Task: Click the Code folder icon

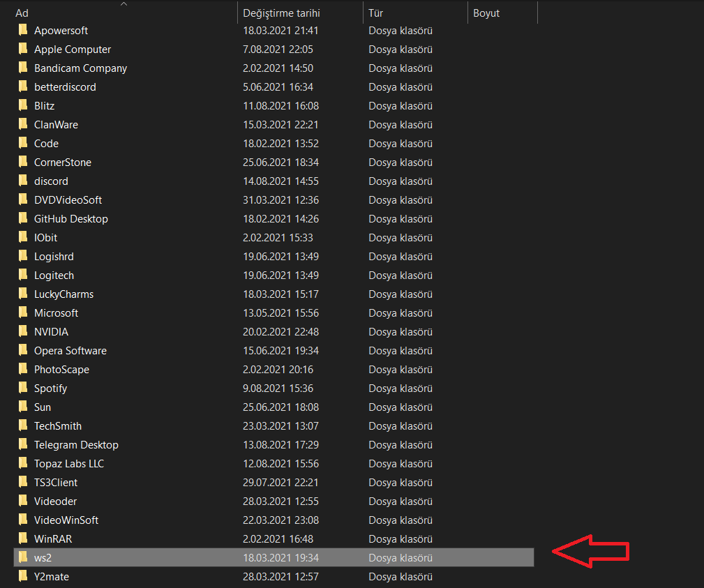Action: point(23,143)
